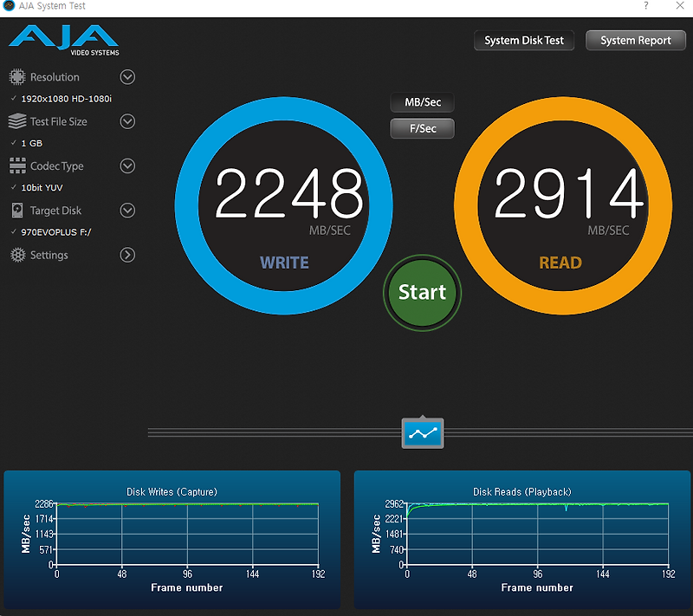
Task: Click the Test File Size stack icon
Action: 17,121
